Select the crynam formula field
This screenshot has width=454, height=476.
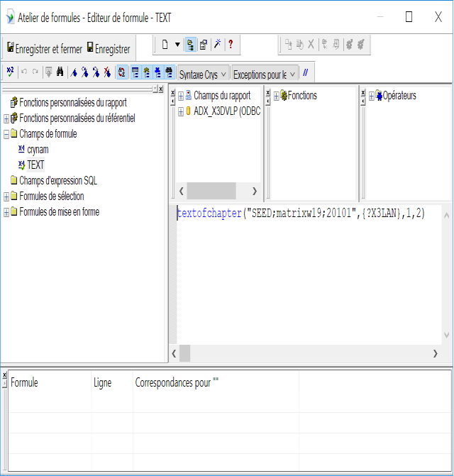tap(37, 150)
